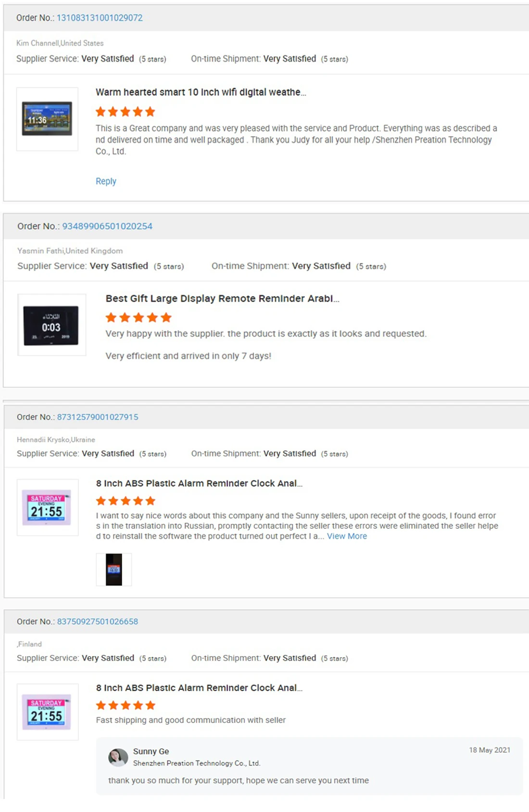
Task: Open order number 93489906501020254
Action: 107,226
